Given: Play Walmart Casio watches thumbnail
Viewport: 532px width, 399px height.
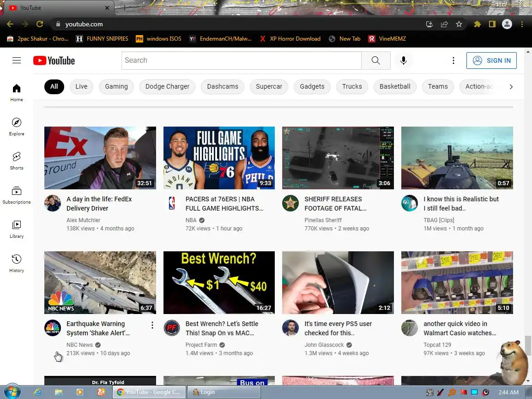Looking at the screenshot, I should tap(457, 282).
